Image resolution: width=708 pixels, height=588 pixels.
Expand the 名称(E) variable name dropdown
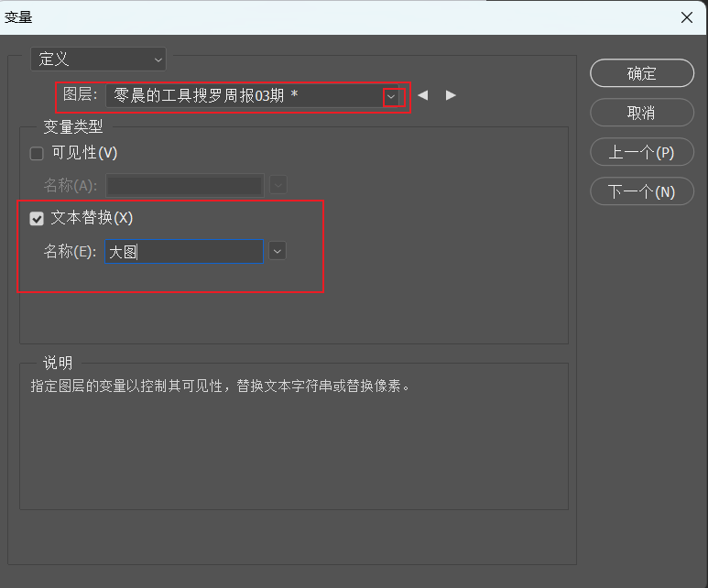pyautogui.click(x=278, y=251)
